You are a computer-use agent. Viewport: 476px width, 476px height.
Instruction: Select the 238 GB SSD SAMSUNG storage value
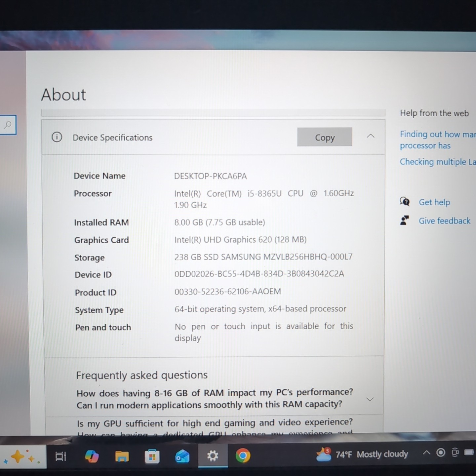pyautogui.click(x=263, y=257)
